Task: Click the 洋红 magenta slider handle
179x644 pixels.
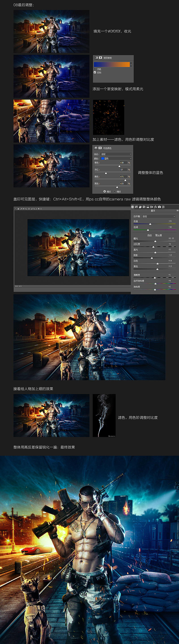Action: [106, 173]
